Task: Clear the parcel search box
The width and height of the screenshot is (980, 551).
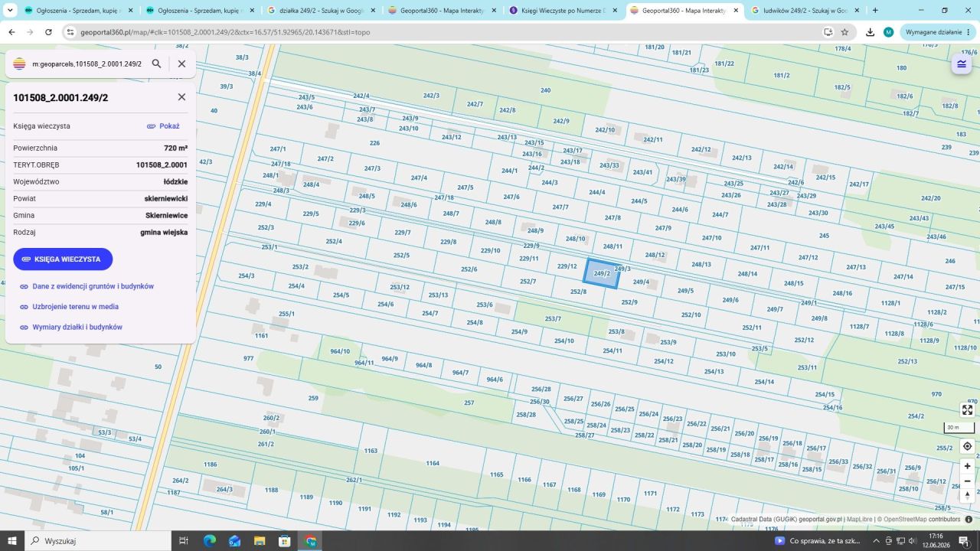Action: coord(181,64)
